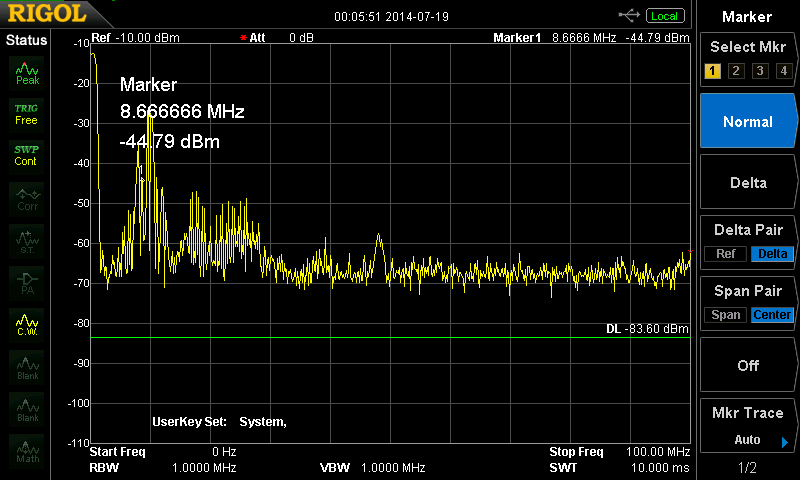Click the -44.79 dBm marker amplitude text

click(169, 141)
